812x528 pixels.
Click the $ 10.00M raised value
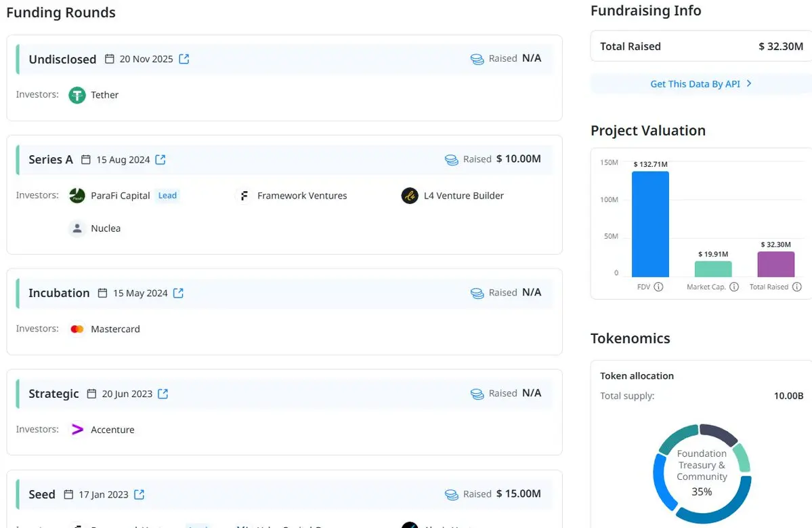click(x=518, y=159)
